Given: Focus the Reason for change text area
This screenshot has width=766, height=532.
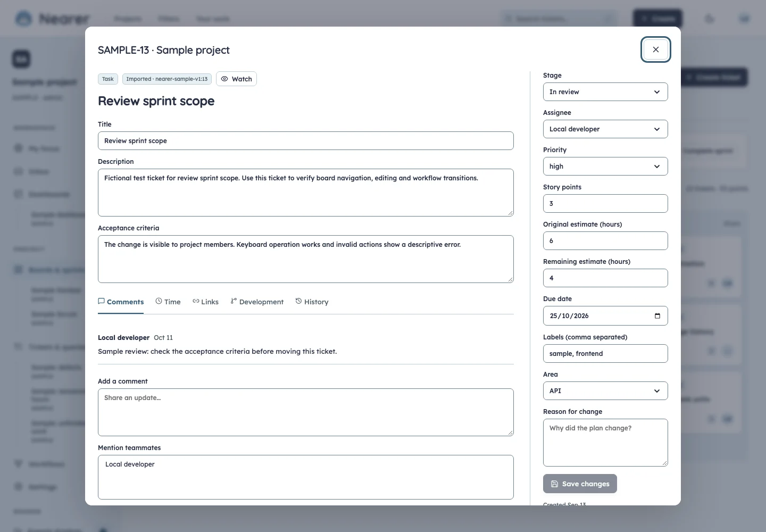Looking at the screenshot, I should 605,443.
